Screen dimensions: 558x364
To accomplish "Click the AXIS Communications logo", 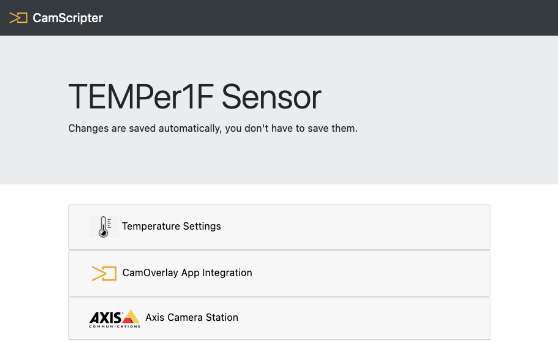I will point(114,318).
